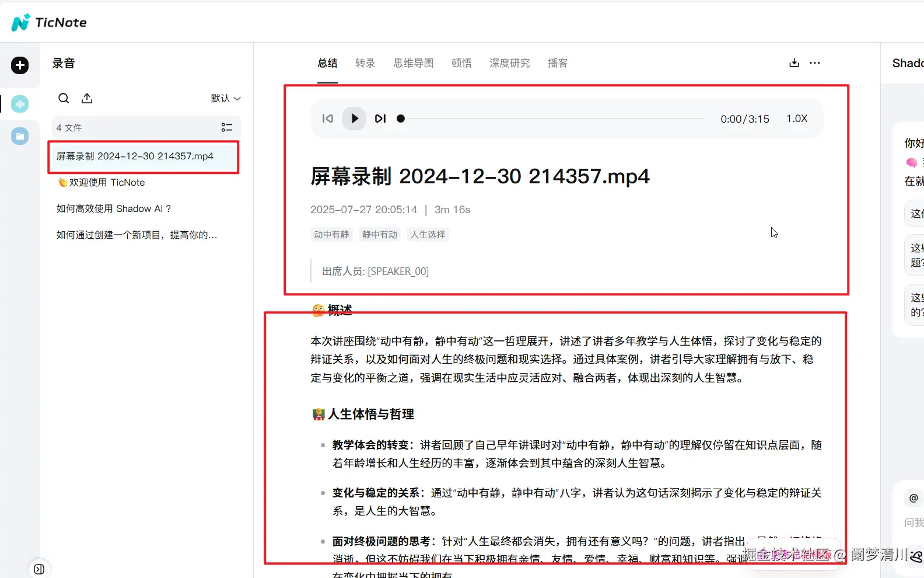The image size is (924, 578).
Task: Click the 人生选择 tag
Action: [428, 235]
